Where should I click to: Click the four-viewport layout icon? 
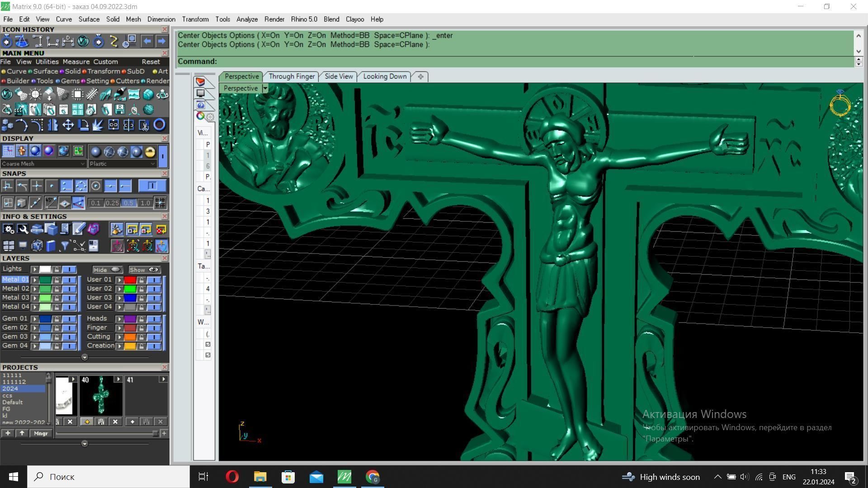[9, 246]
